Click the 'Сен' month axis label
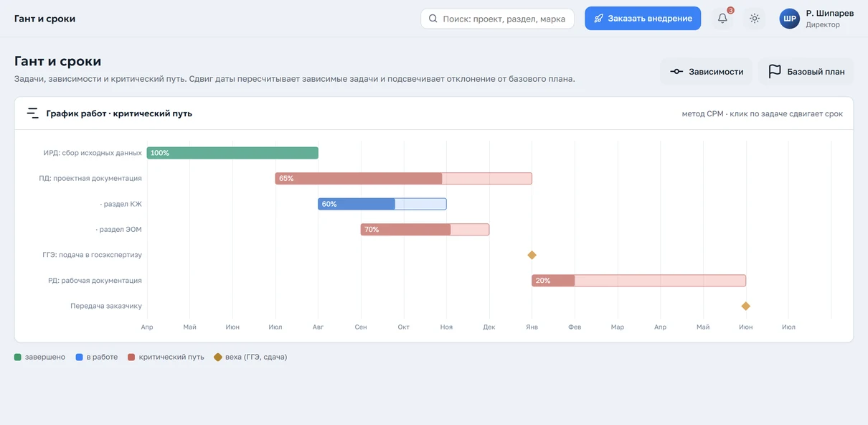 coord(361,327)
